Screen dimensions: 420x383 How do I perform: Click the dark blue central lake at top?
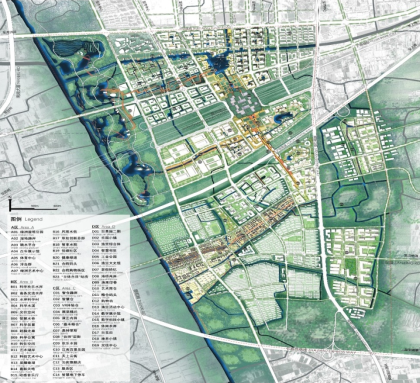click(x=217, y=63)
